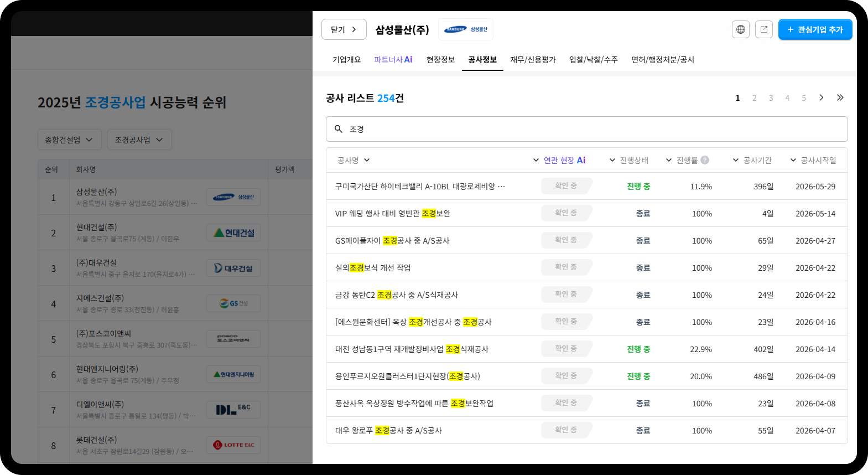Open the 입찰/낙찰/수주 tab

coord(594,59)
